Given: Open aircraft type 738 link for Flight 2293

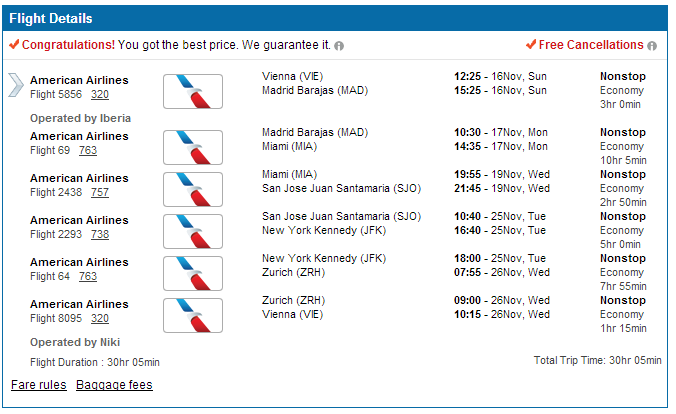Looking at the screenshot, I should (100, 235).
